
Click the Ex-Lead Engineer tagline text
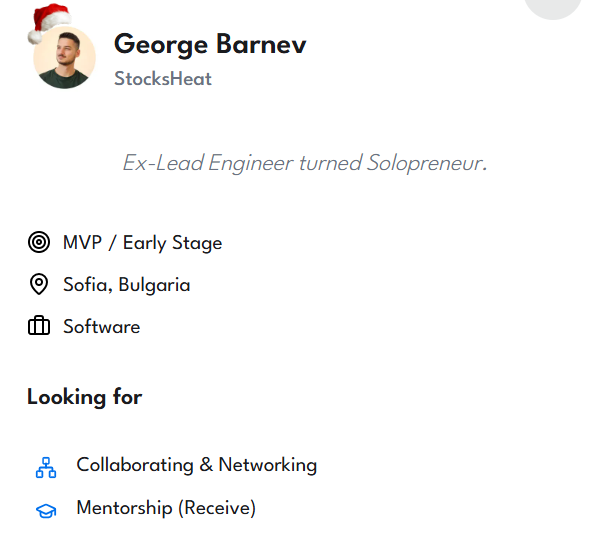304,163
